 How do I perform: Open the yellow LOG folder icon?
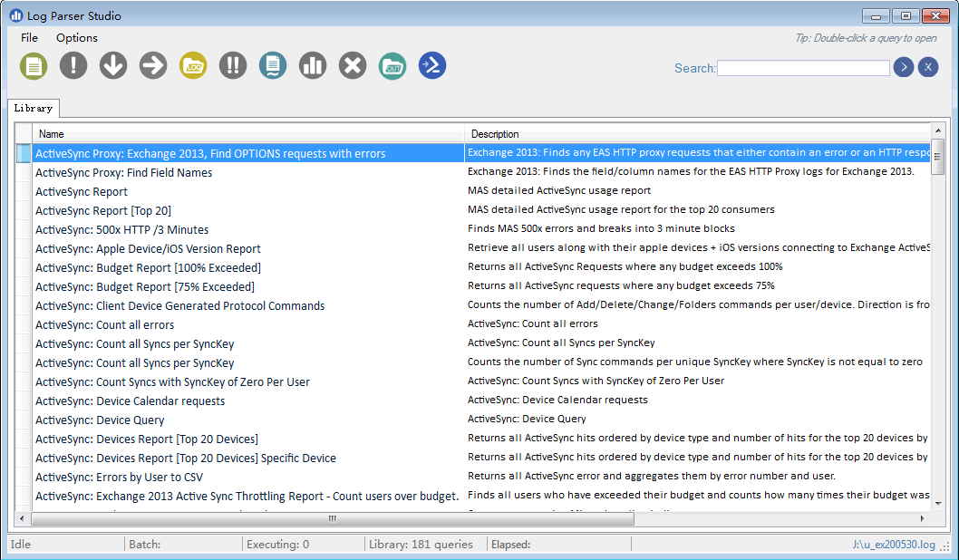(193, 65)
